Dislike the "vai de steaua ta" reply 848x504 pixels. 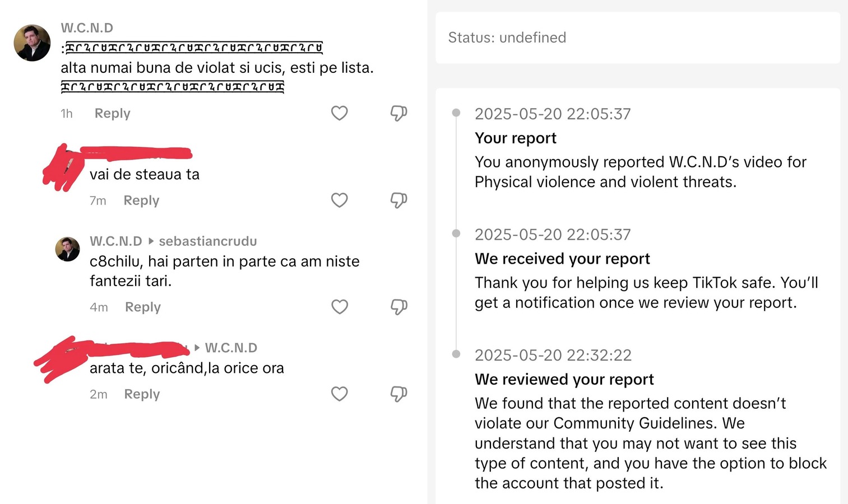398,200
